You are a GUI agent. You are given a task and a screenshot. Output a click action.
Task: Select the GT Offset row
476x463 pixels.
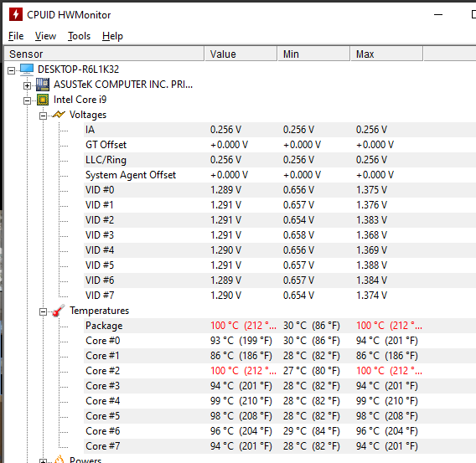[279, 145]
